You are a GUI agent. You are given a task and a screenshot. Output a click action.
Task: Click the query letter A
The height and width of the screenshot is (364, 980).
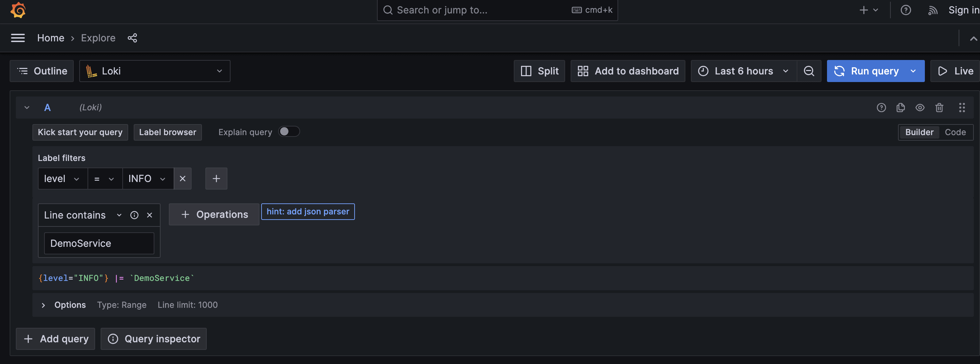pos(47,108)
